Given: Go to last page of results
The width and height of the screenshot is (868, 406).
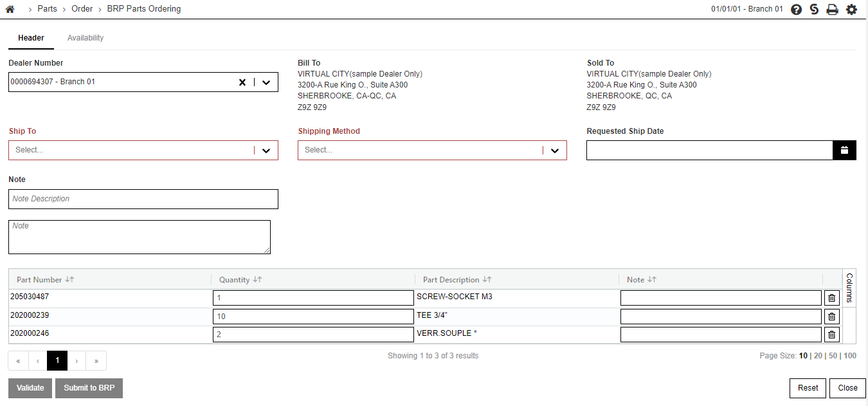Looking at the screenshot, I should [x=96, y=361].
